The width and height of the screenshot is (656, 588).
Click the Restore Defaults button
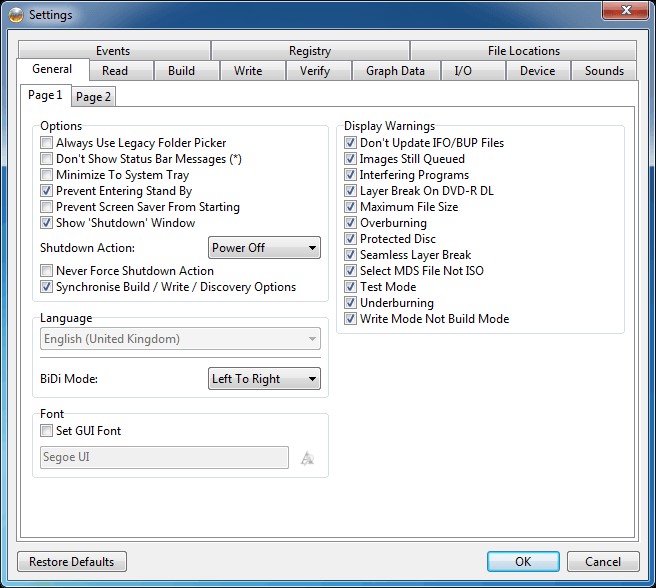point(72,562)
